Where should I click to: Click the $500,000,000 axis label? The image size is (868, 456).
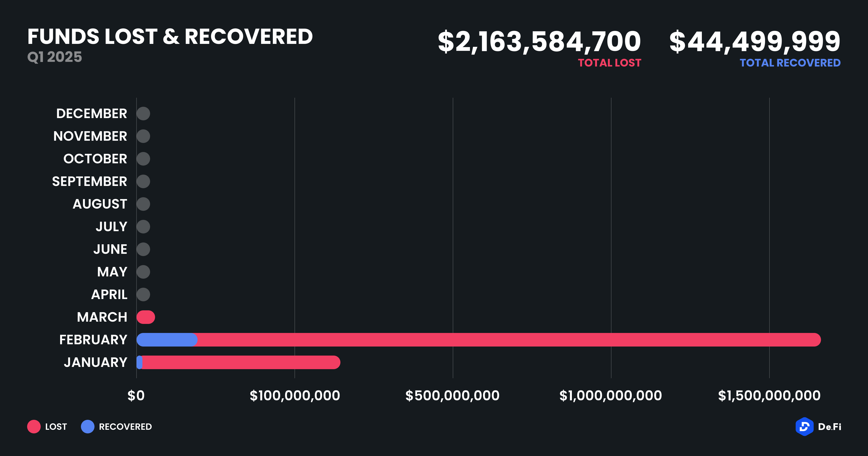tap(452, 396)
